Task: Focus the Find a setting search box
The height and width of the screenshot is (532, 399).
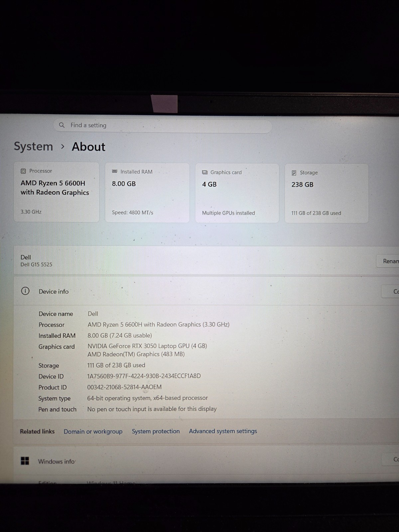Action: pos(162,126)
